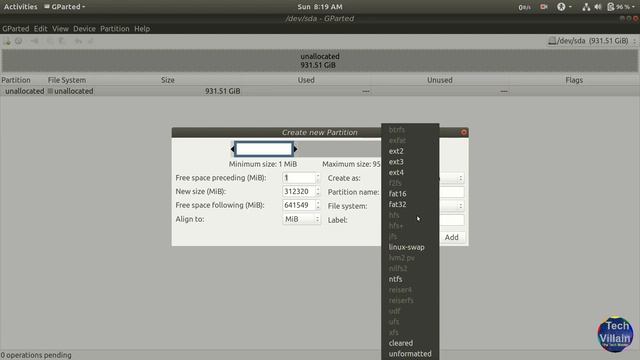Click the network connection icon in top bar
Image resolution: width=640 pixels, height=360 pixels.
click(586, 7)
